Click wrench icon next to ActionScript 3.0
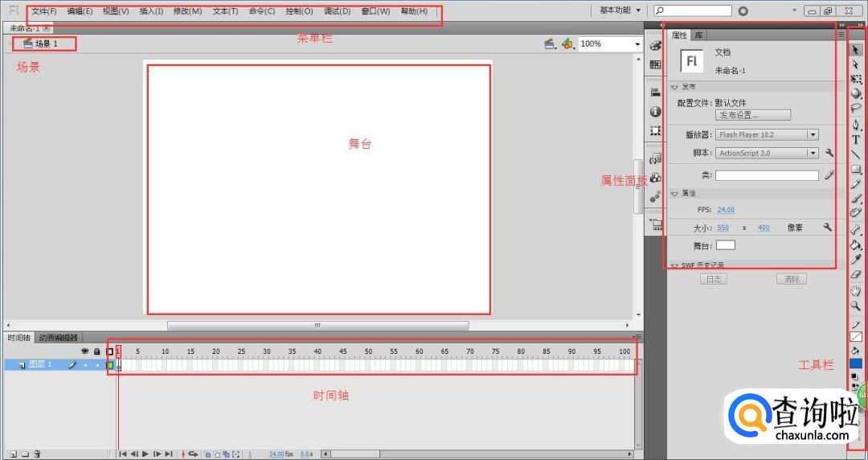The height and width of the screenshot is (460, 868). tap(829, 153)
